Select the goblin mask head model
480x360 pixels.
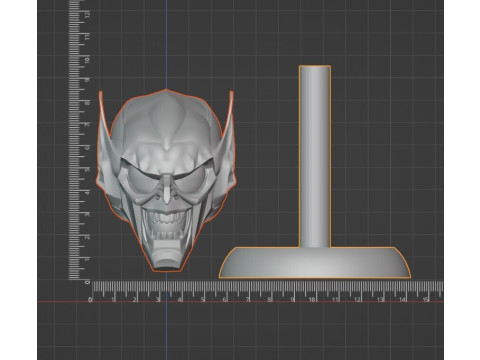pos(166,180)
